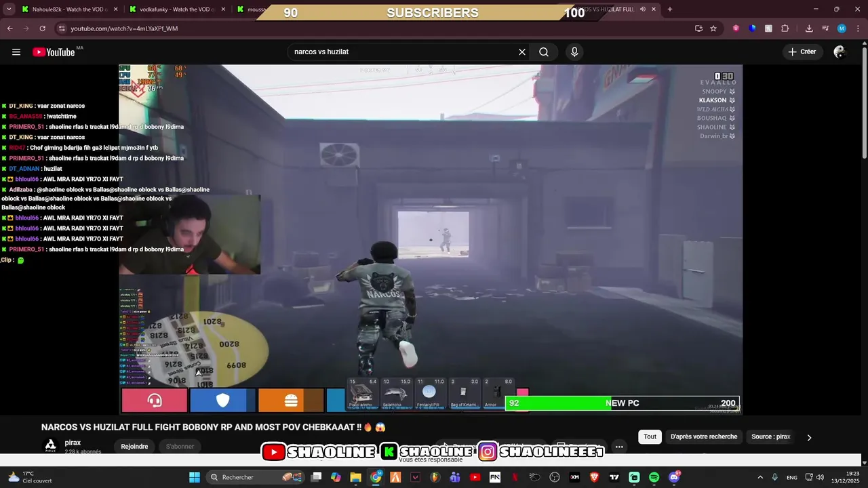Open browser extensions puzzle menu
This screenshot has height=488, width=868.
[x=785, y=28]
